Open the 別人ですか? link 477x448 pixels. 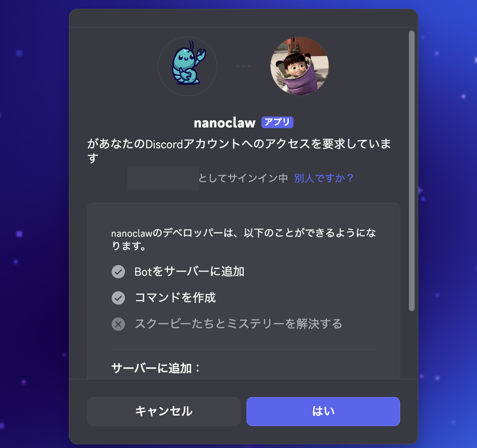(324, 178)
